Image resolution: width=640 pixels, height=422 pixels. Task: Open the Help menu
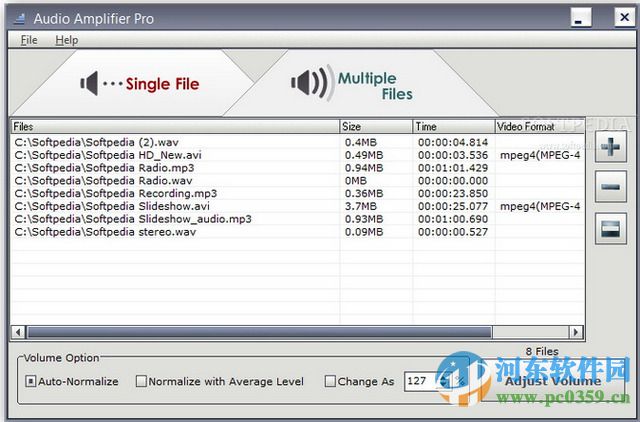(x=67, y=40)
